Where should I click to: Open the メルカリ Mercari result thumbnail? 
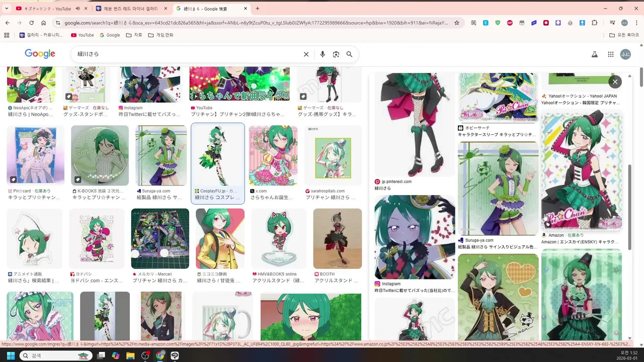pos(160,239)
